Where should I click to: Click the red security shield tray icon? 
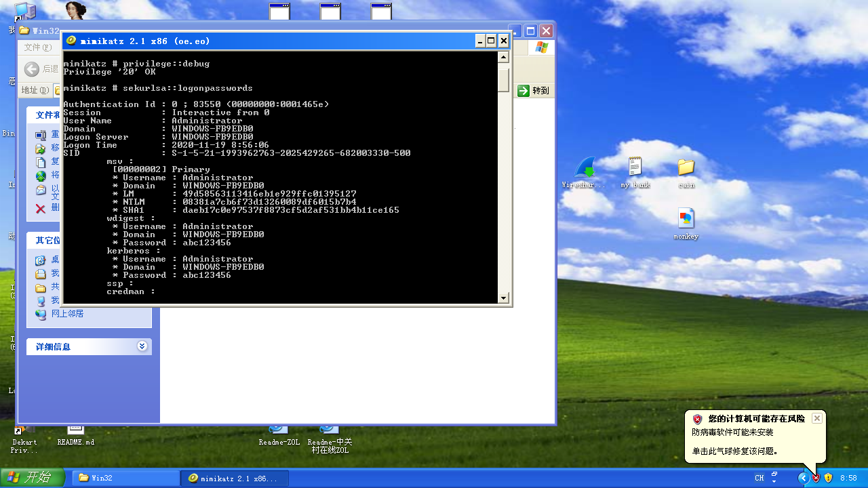pyautogui.click(x=816, y=478)
